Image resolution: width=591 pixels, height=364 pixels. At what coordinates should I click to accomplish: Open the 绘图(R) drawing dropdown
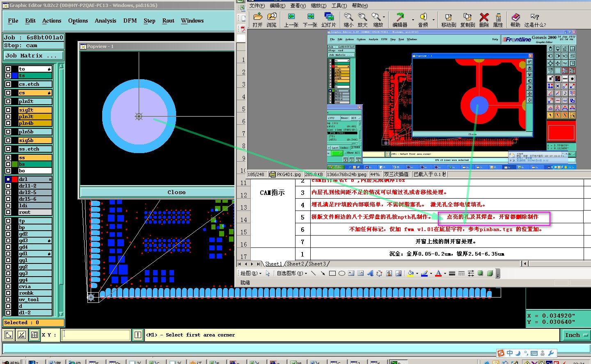pyautogui.click(x=251, y=273)
